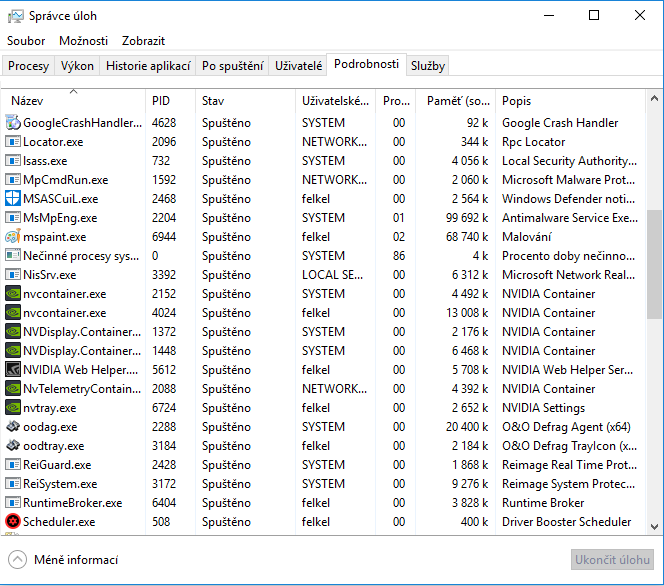Viewport: 664px width, 586px height.
Task: Click the Scheduler.exe Driver Booster icon
Action: coord(13,522)
